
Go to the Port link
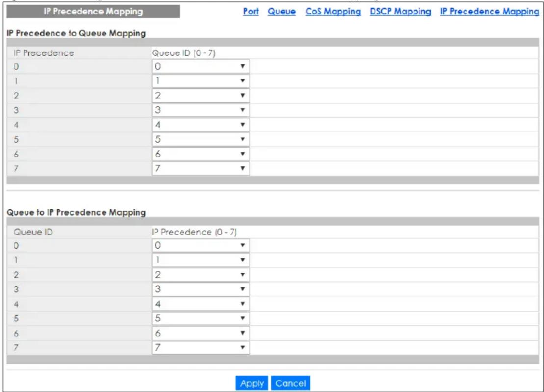coord(251,11)
